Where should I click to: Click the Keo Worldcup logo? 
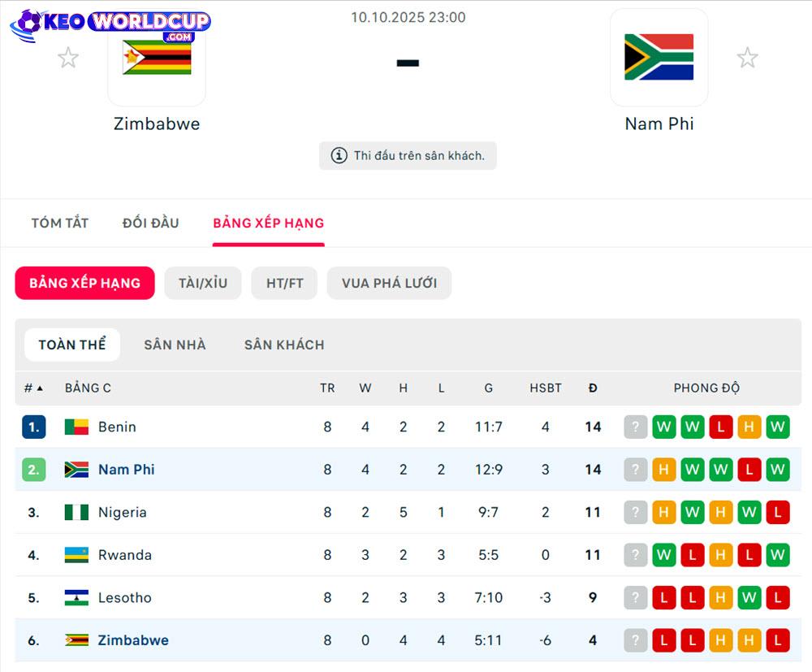click(110, 24)
